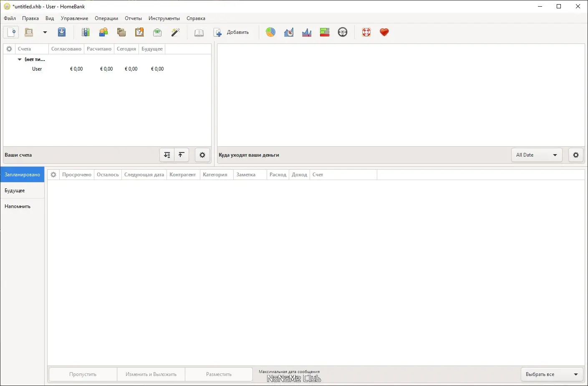Open the scheduled templates calendar icon

click(139, 32)
